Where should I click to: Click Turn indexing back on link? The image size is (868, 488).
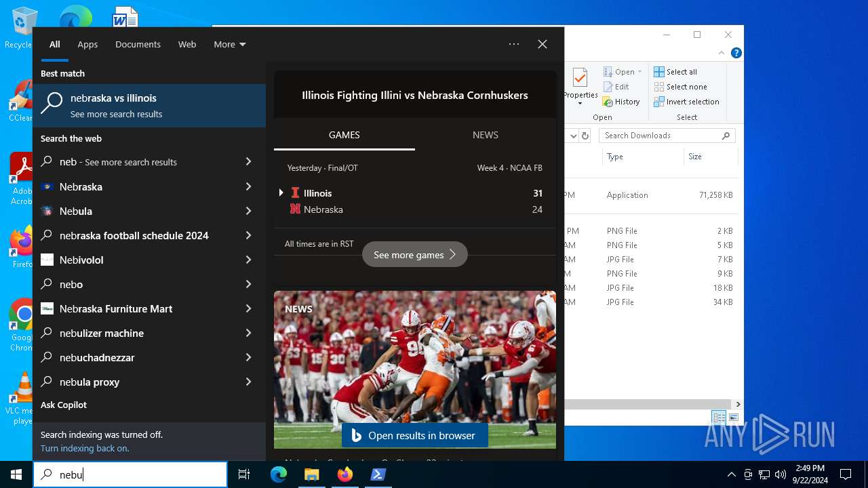[x=85, y=448]
